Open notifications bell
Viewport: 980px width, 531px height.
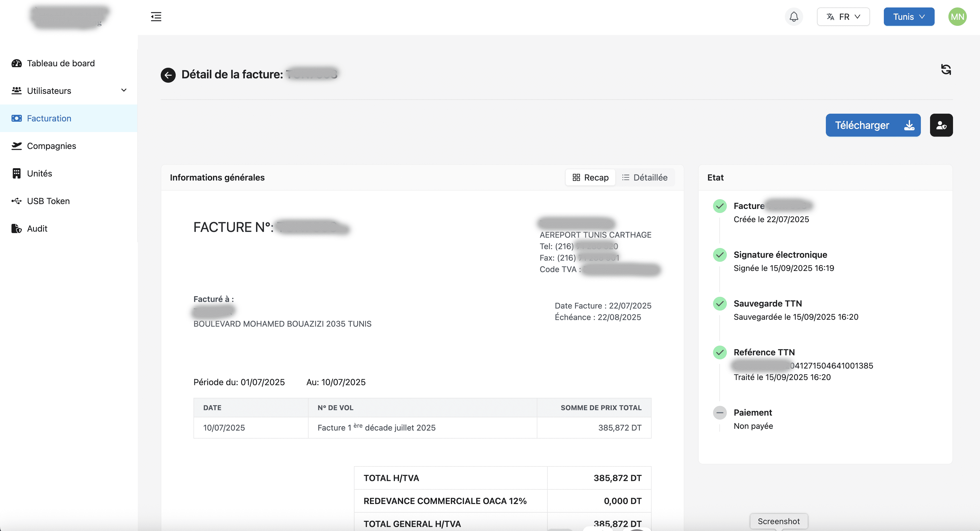pos(794,17)
